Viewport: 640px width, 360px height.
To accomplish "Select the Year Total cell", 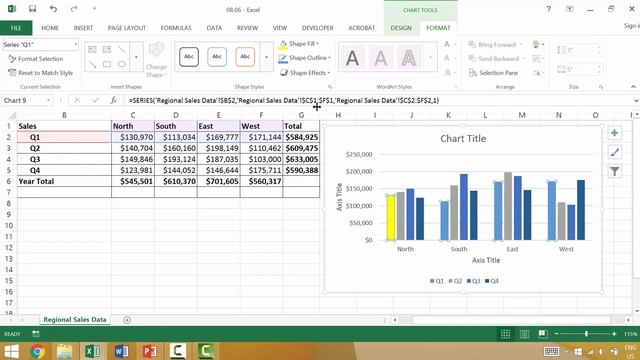I will click(64, 181).
